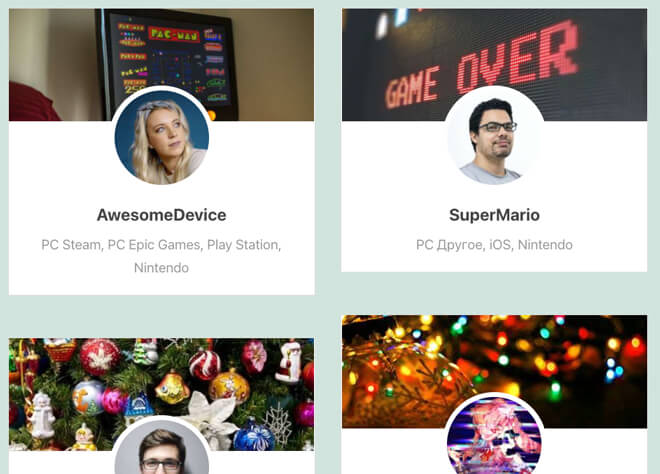This screenshot has width=660, height=474.
Task: Click the red 'OVER' LED lettering
Action: point(518,57)
